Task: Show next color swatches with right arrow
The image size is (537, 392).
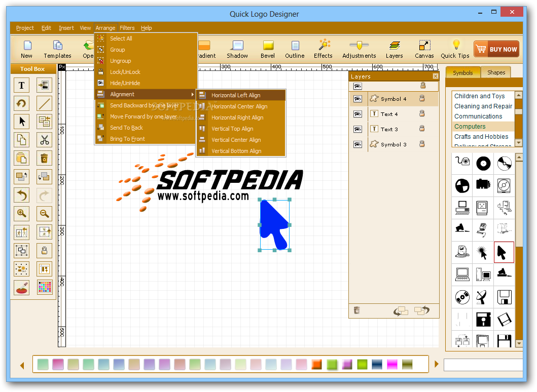Action: tap(436, 364)
